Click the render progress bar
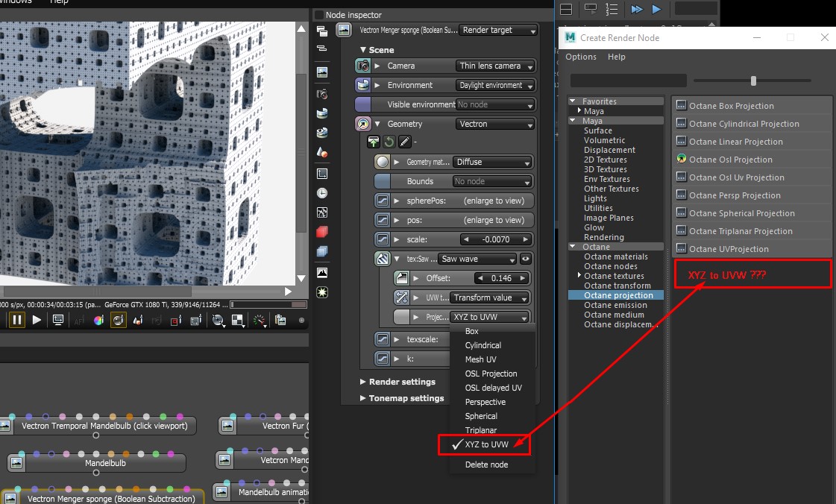Screen dimensions: 836x504 [x=268, y=305]
